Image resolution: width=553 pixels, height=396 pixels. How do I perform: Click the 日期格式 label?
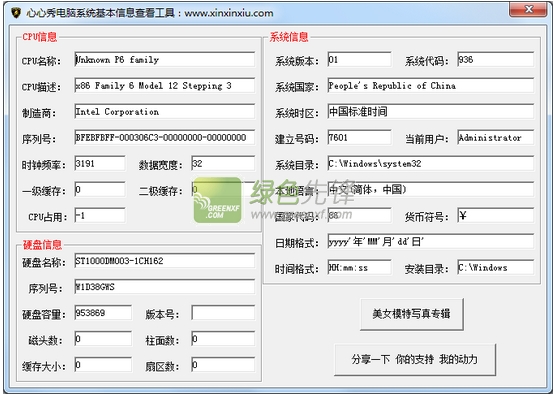coord(297,243)
